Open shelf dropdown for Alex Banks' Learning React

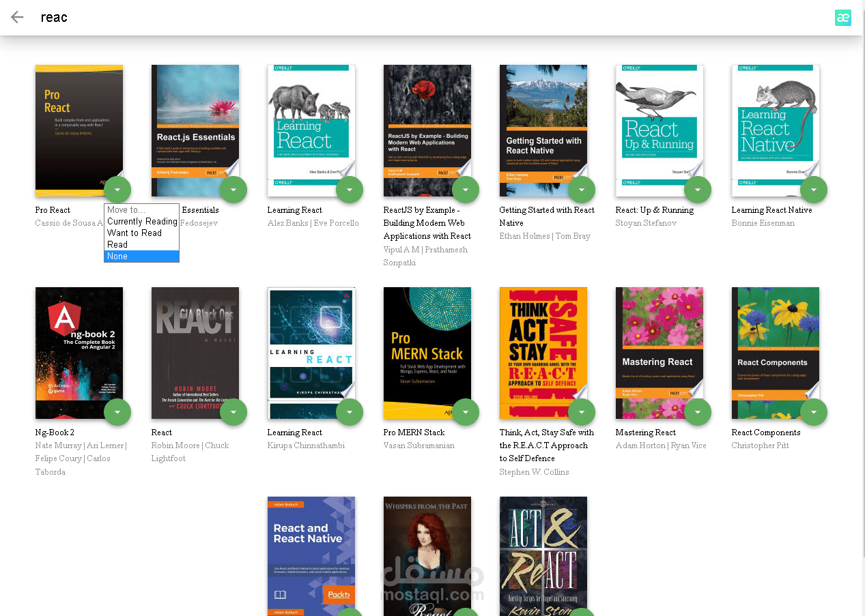tap(350, 190)
